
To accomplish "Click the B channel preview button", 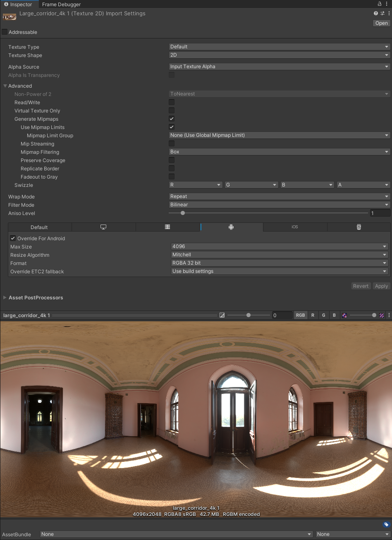I will point(334,315).
